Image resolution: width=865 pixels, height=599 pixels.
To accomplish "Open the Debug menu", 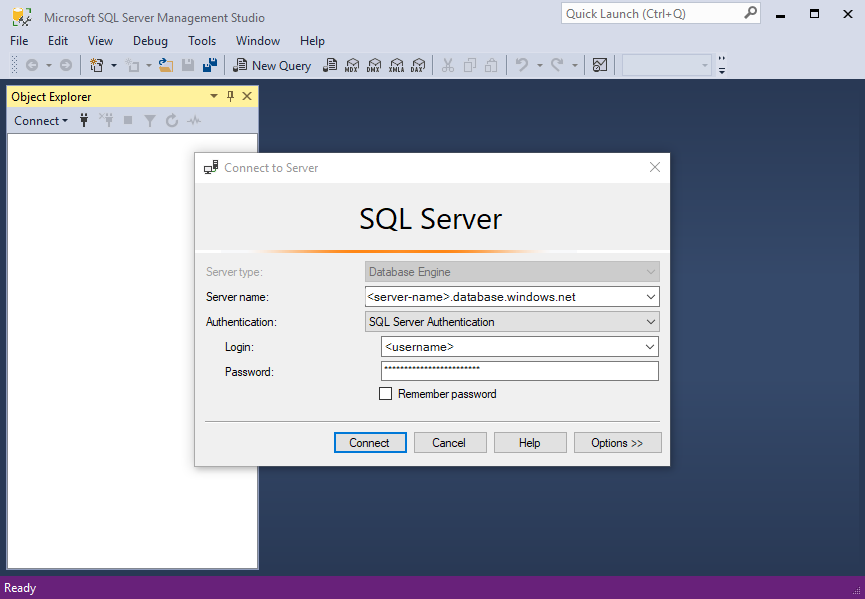I will pyautogui.click(x=150, y=41).
